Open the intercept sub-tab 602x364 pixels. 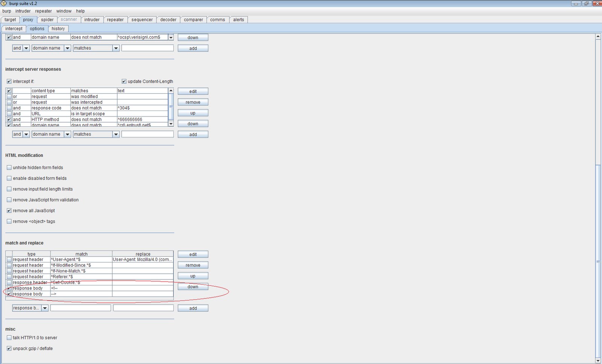(x=14, y=29)
